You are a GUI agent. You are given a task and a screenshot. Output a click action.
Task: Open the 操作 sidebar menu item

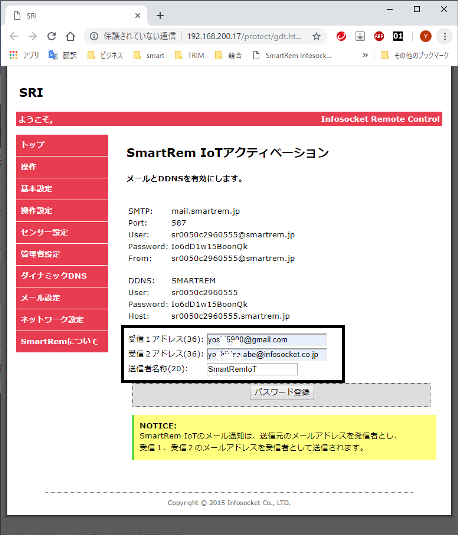pyautogui.click(x=62, y=167)
